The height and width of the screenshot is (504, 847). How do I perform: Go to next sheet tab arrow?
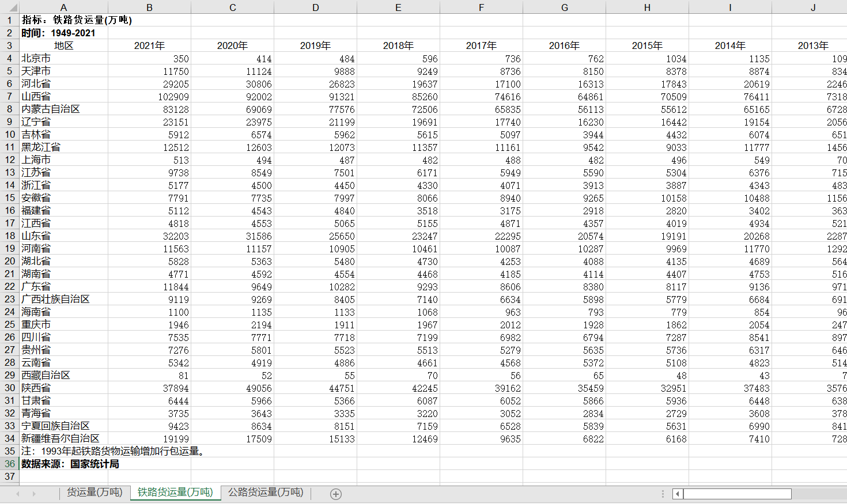click(34, 494)
